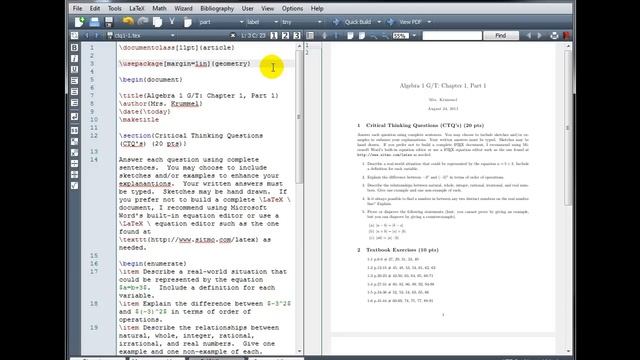Go to previous document with left arrow

click(87, 36)
